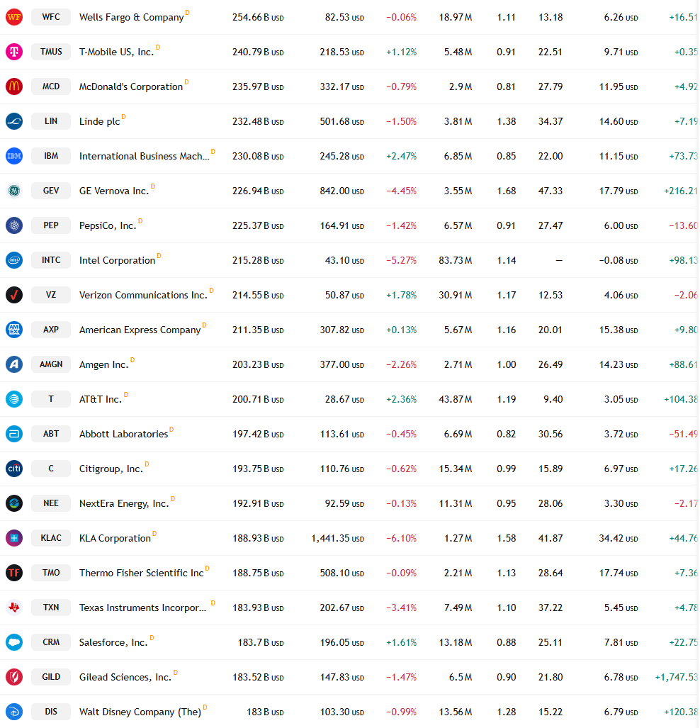Click change +2.36% in AT&T row
The width and height of the screenshot is (700, 728).
[x=402, y=399]
